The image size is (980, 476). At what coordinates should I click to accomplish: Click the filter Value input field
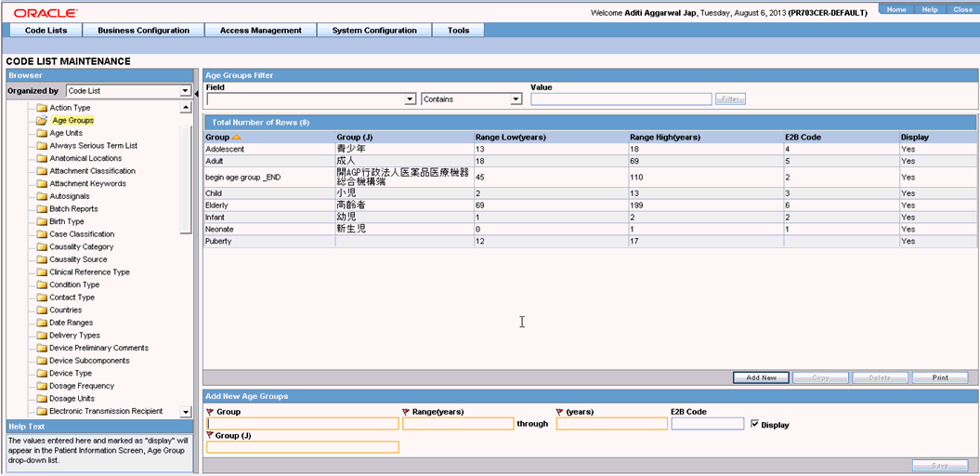pos(621,99)
